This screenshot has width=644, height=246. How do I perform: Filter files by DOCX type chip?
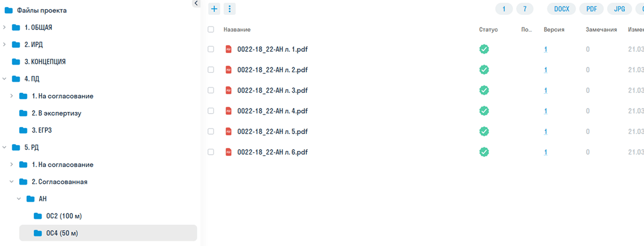[x=561, y=9]
